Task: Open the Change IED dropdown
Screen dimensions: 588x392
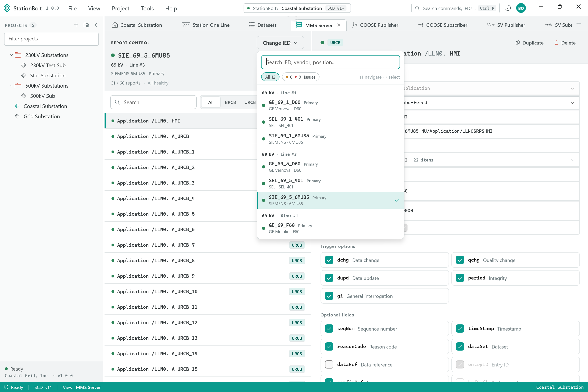Action: 280,43
